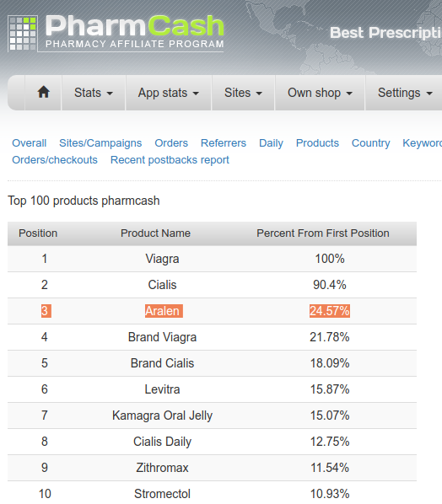Click the PharmCash grid logo icon
This screenshot has width=442, height=504.
pyautogui.click(x=23, y=34)
